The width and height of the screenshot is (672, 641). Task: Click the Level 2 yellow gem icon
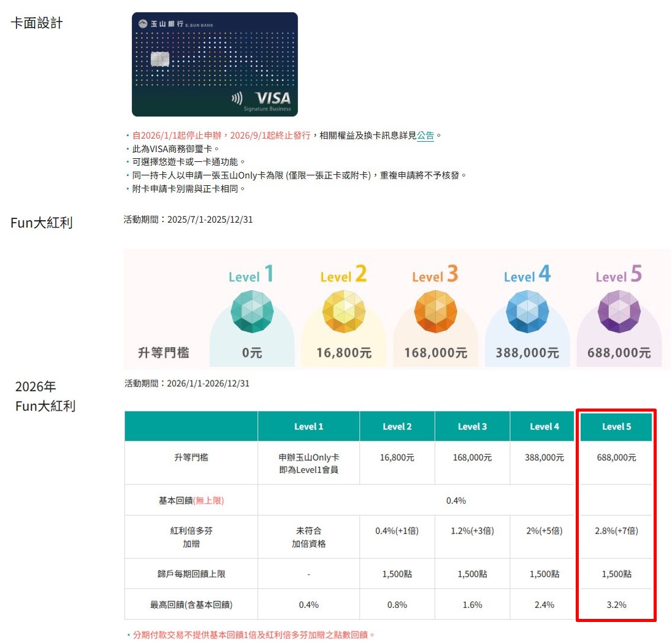(344, 311)
